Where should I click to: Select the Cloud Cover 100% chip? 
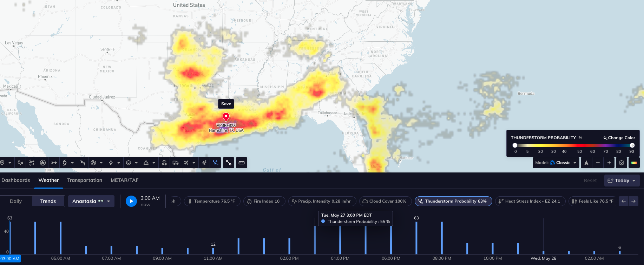385,201
